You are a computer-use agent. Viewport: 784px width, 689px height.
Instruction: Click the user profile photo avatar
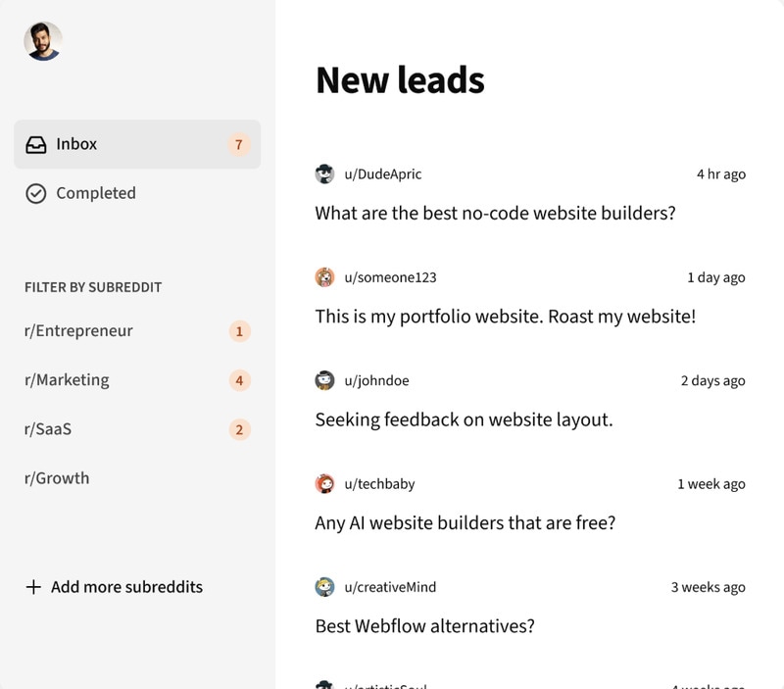43,41
